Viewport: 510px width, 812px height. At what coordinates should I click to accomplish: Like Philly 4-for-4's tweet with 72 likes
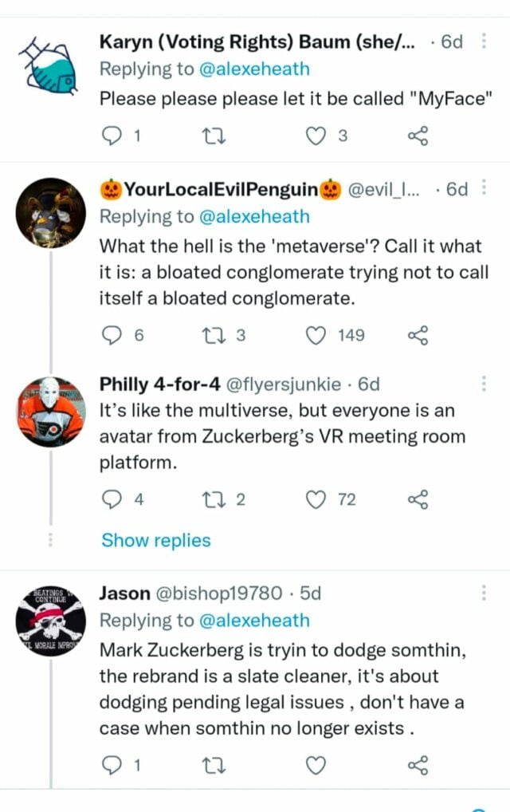click(x=317, y=500)
